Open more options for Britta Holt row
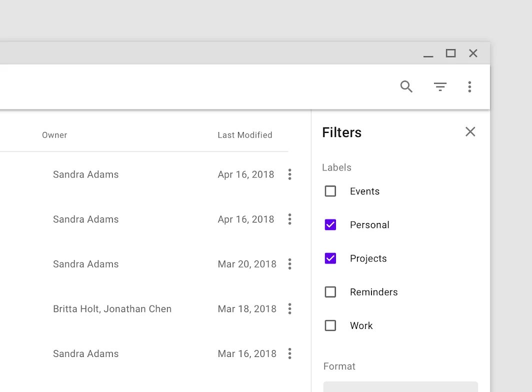The width and height of the screenshot is (532, 392). (x=289, y=309)
